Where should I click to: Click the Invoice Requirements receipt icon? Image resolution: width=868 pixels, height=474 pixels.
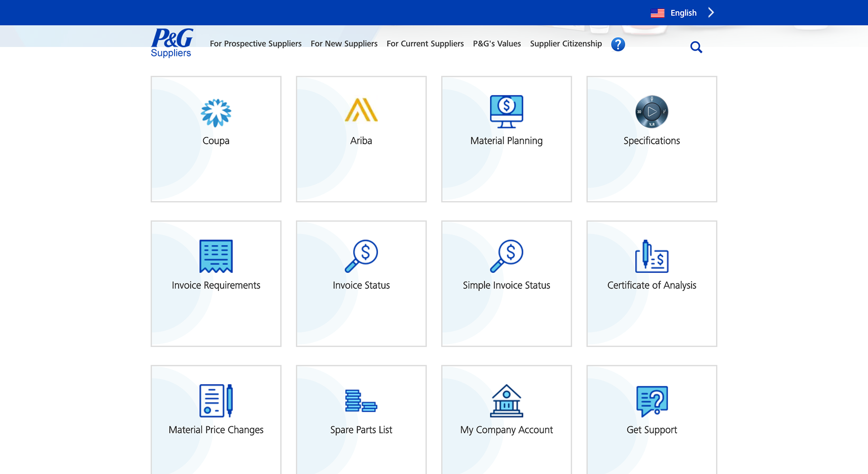[x=216, y=256]
